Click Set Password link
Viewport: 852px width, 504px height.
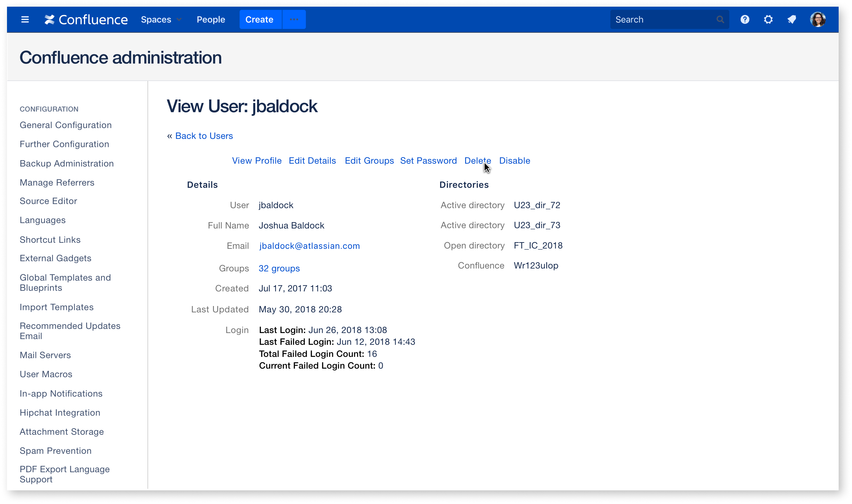point(428,161)
